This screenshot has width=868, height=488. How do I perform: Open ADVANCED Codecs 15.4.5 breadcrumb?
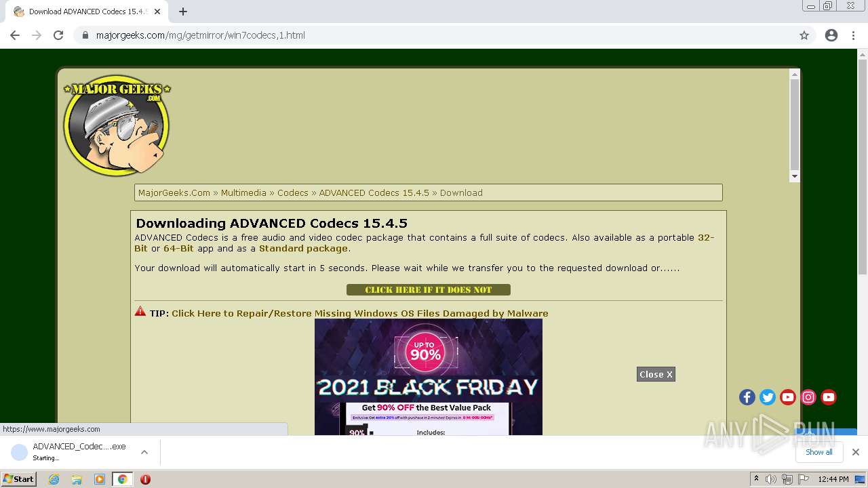coord(374,193)
